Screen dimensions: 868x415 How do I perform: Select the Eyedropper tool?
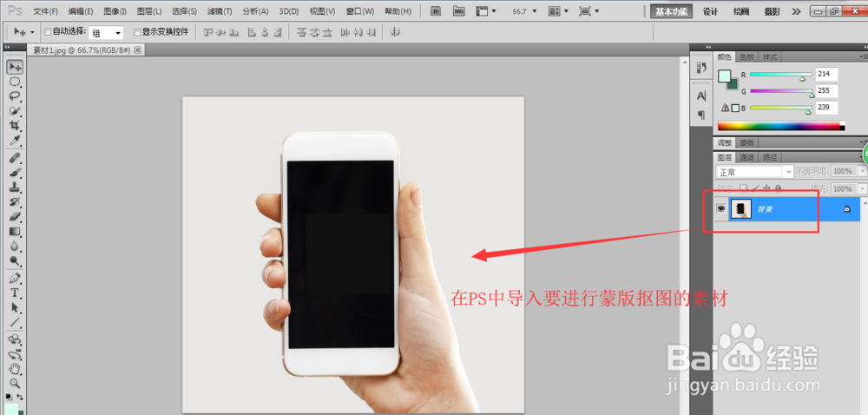coord(15,142)
